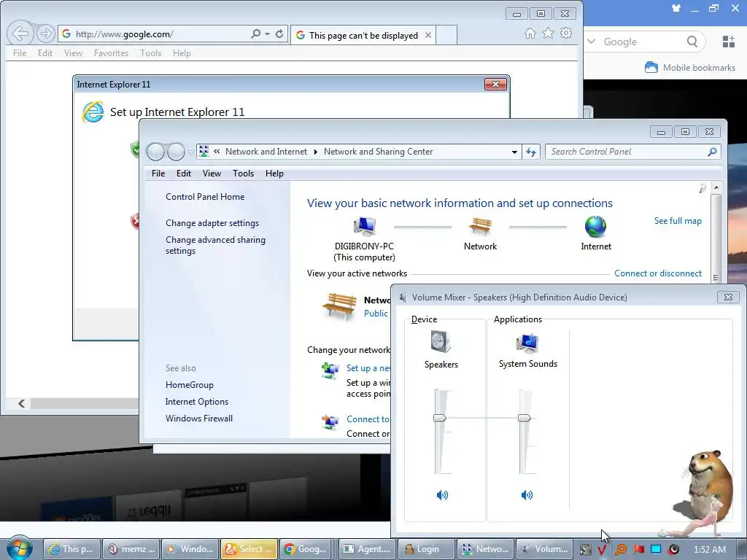Click the Control Panel refresh button beside address bar
The width and height of the screenshot is (747, 560).
tap(531, 152)
